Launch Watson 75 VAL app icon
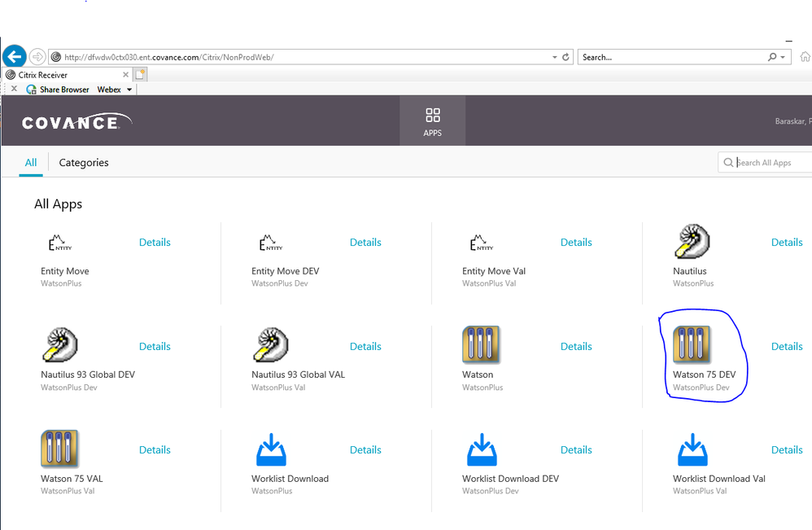Image resolution: width=812 pixels, height=530 pixels. [x=60, y=449]
